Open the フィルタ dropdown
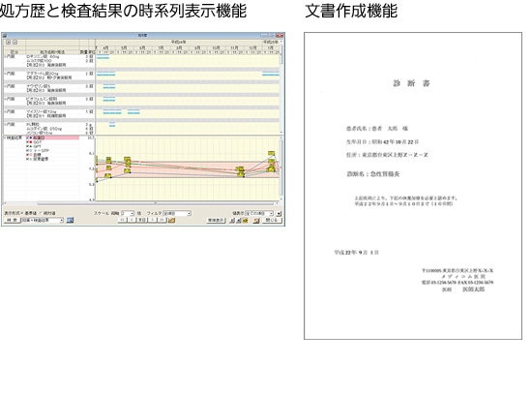 point(177,213)
